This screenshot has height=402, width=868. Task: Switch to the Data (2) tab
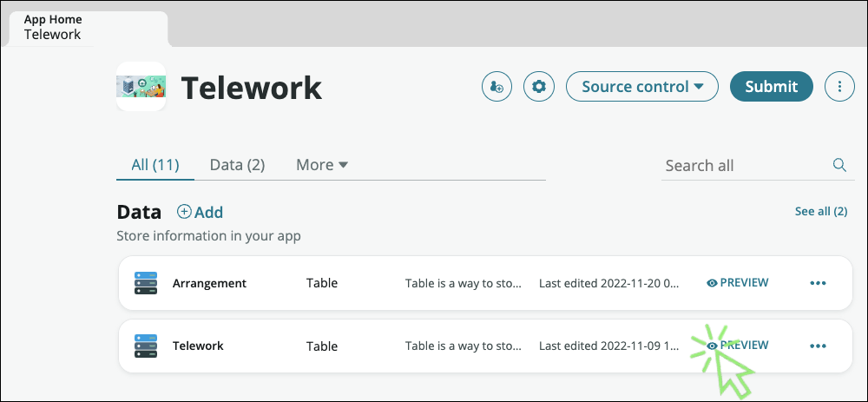pos(237,165)
